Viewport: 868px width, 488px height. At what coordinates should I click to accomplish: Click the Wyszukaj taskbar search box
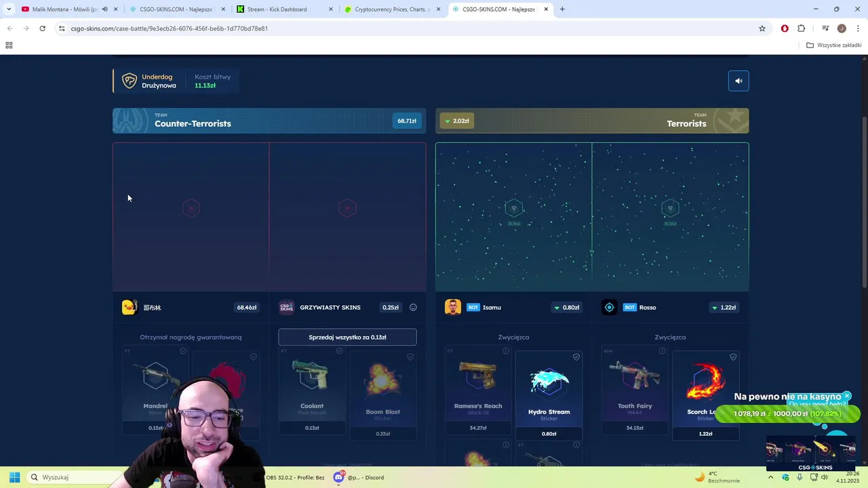[x=75, y=477]
